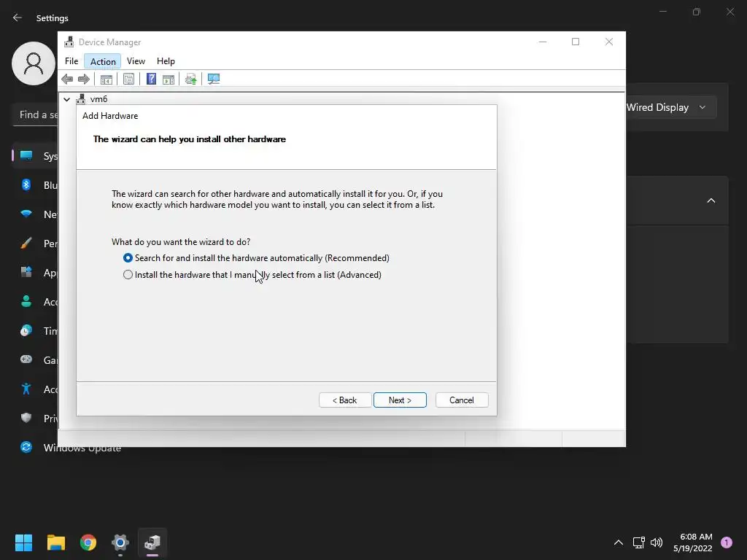Click the network status tray icon
This screenshot has width=747, height=560.
638,542
